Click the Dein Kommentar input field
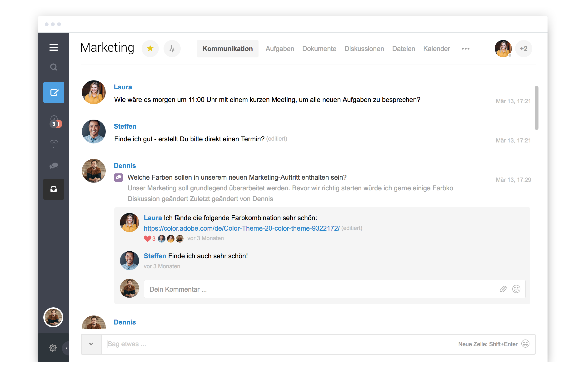Viewport: 588px width, 365px height. [x=314, y=289]
